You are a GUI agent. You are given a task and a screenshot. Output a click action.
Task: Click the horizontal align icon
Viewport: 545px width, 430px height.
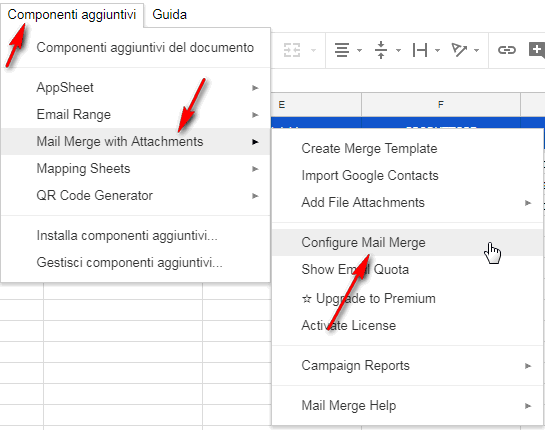pos(342,50)
